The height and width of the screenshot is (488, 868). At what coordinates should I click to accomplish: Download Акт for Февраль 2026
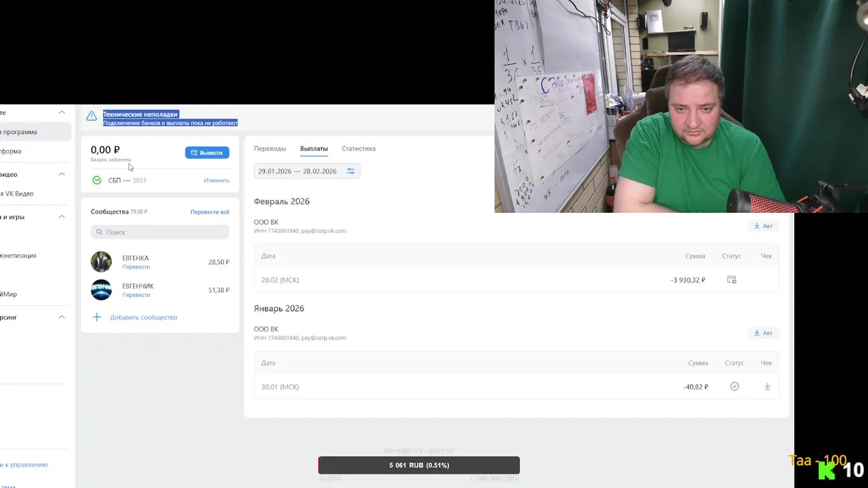click(x=763, y=226)
